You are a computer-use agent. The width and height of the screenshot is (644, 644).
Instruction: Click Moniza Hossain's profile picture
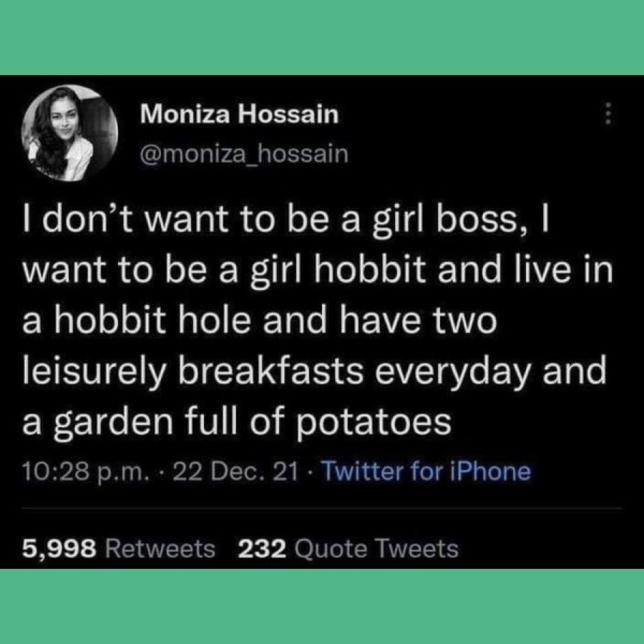click(69, 132)
